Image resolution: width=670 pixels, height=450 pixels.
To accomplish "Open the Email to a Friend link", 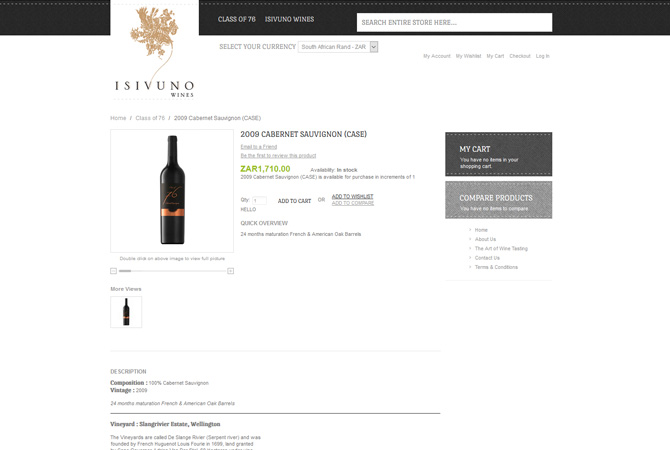I will coord(259,147).
